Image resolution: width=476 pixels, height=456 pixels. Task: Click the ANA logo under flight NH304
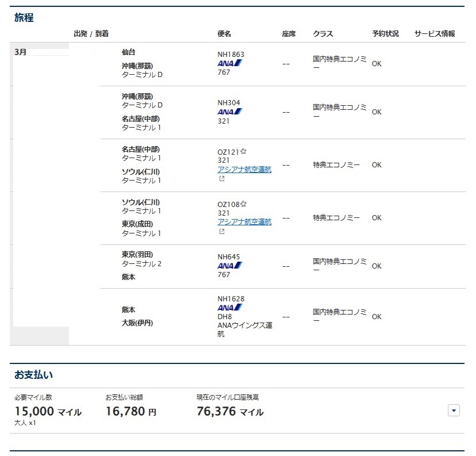tap(229, 112)
